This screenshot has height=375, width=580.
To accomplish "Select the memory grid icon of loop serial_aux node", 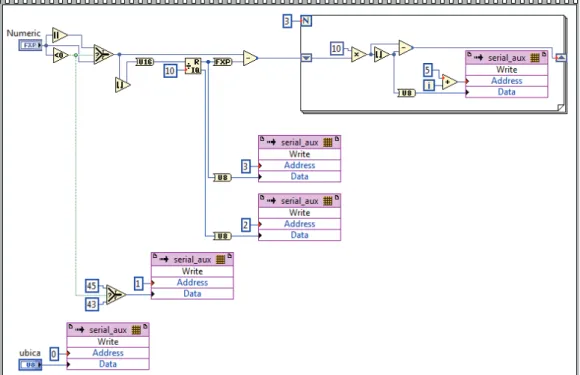I will point(535,58).
